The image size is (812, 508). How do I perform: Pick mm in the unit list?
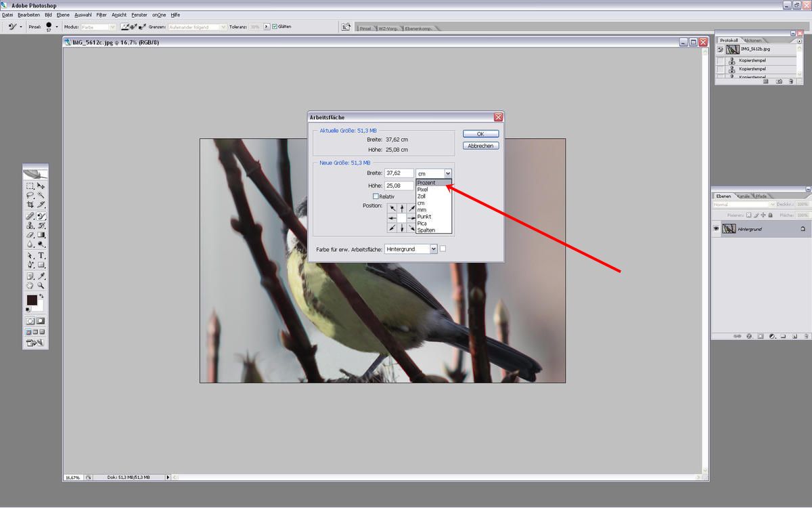(x=433, y=210)
